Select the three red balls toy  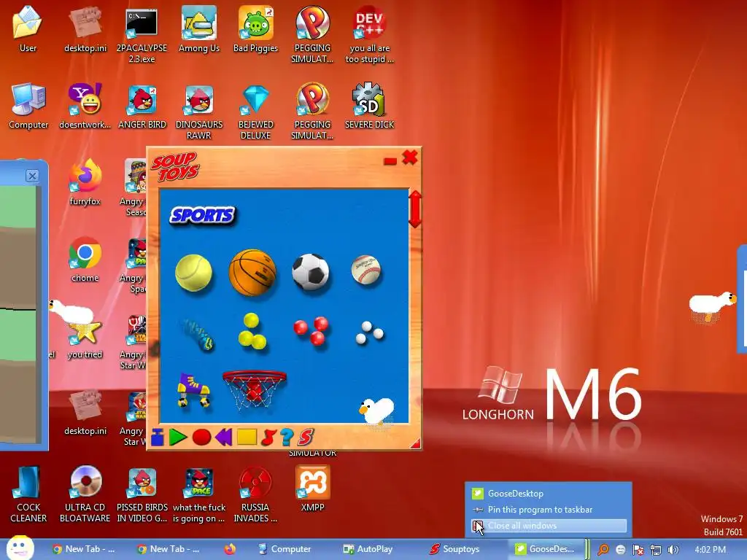tap(311, 330)
